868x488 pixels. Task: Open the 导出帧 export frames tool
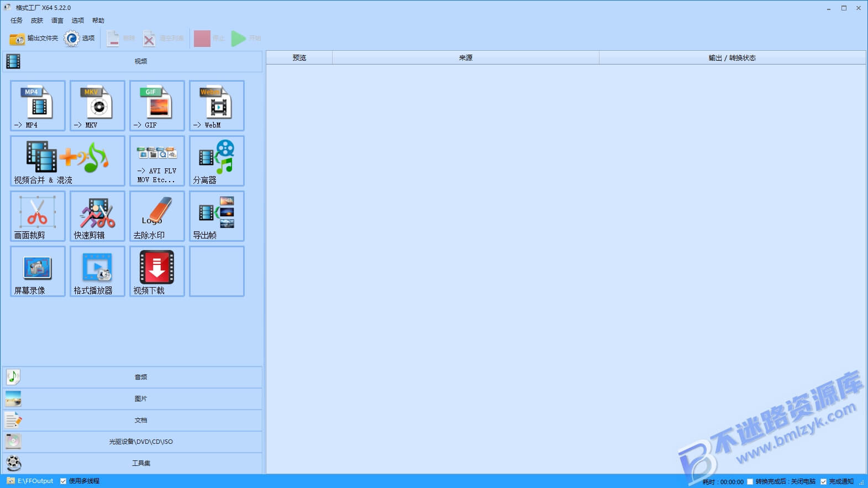217,216
